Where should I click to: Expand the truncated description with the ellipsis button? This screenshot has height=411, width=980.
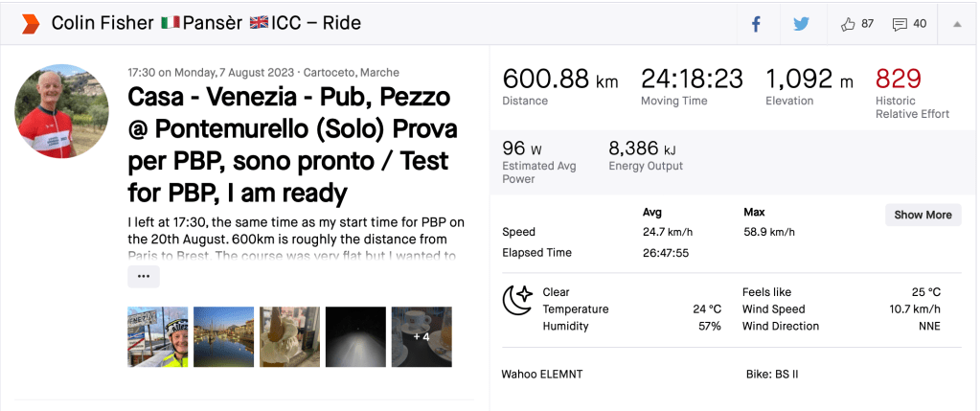coord(144,276)
